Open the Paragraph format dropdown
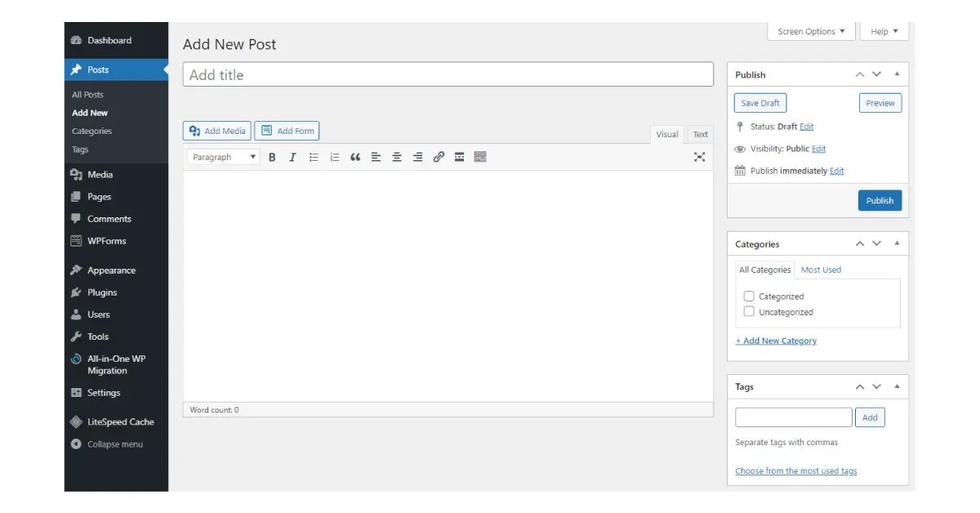 click(x=223, y=157)
